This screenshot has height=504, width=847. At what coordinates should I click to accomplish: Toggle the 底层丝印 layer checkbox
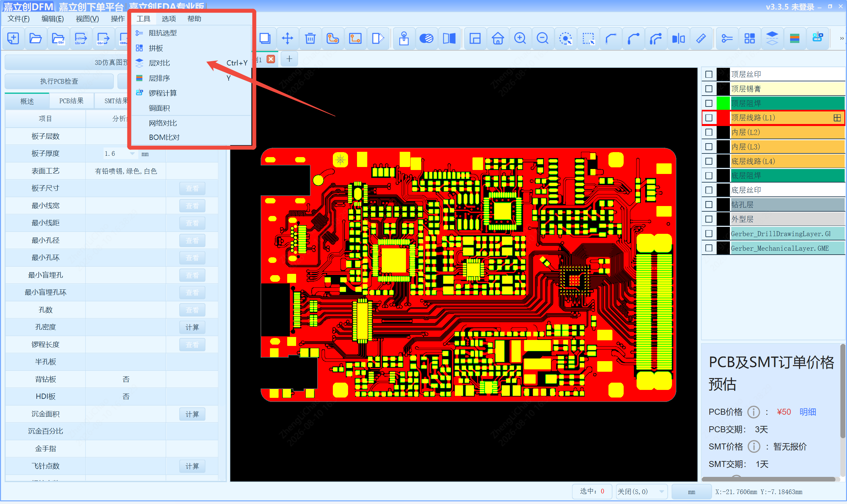click(709, 190)
